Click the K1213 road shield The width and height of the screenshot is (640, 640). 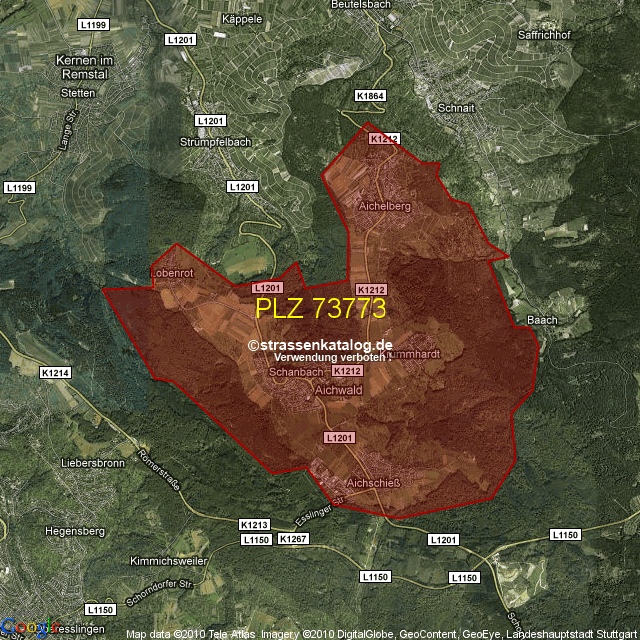tap(255, 524)
